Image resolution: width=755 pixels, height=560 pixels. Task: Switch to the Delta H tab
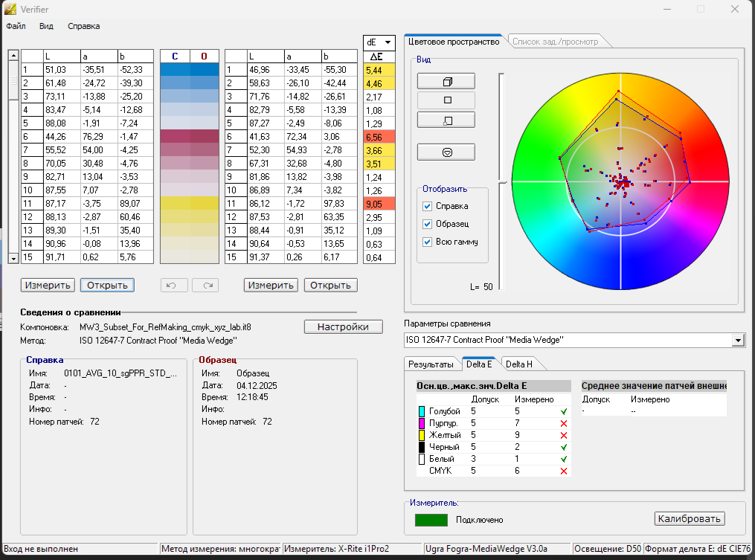518,364
